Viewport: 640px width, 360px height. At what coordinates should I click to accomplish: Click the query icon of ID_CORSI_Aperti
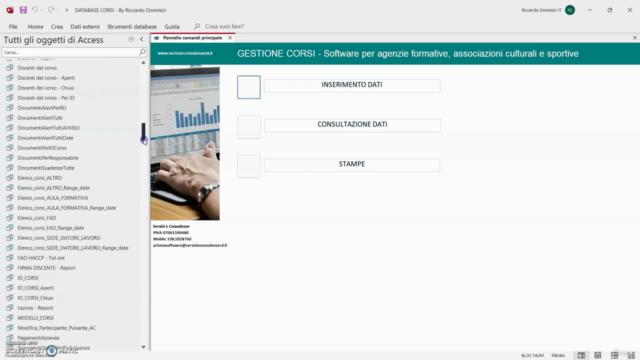pos(10,288)
